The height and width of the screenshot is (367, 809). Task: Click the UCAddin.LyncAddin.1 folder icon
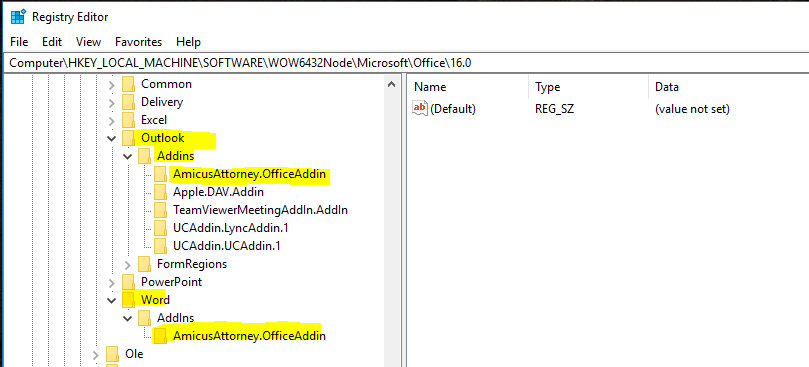click(160, 228)
